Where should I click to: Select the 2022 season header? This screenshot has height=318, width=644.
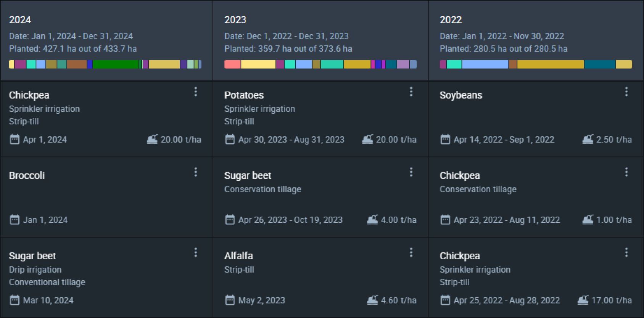[536, 40]
